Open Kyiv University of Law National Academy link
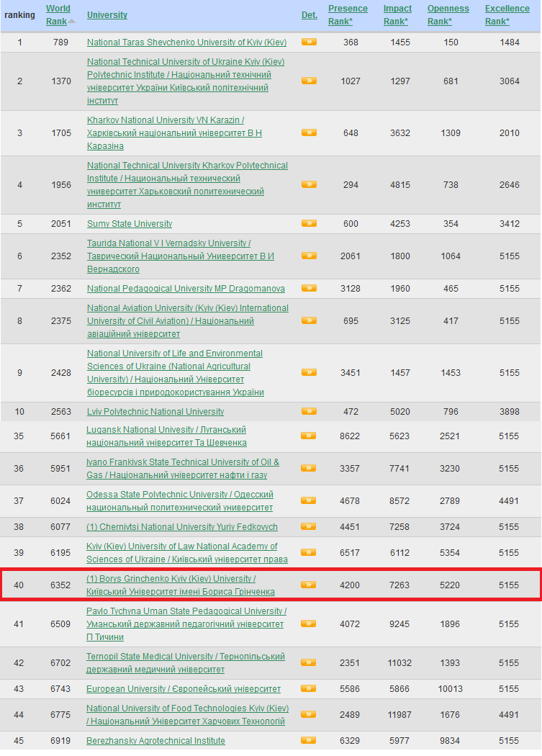Viewport: 542px width, 756px height. tap(187, 553)
